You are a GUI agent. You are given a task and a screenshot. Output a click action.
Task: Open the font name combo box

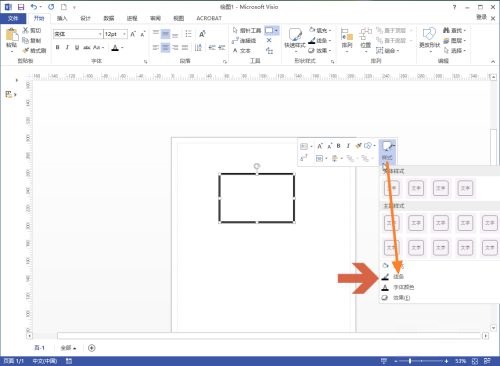pos(78,34)
